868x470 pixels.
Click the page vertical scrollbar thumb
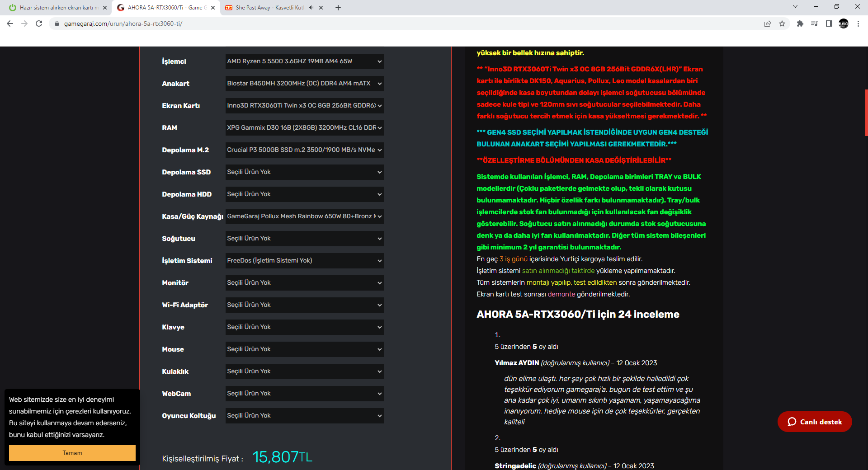pyautogui.click(x=866, y=113)
